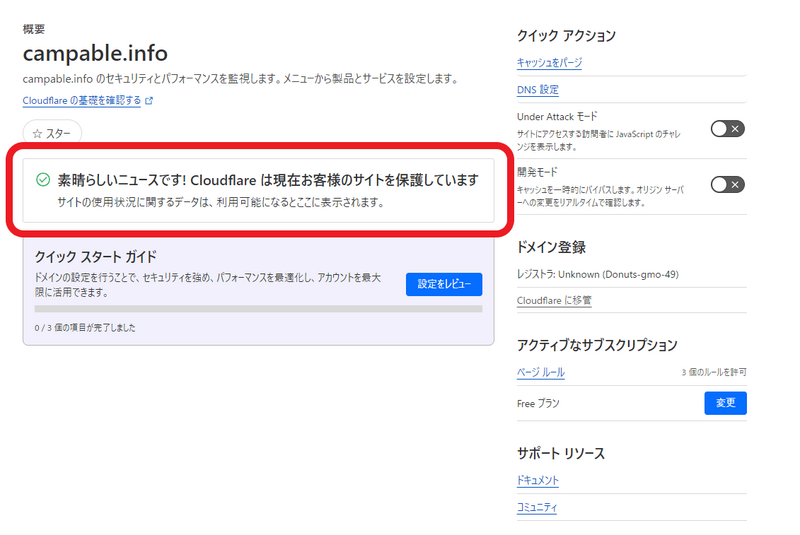Click 素晴らしいニュースです! notification headline

click(x=268, y=180)
